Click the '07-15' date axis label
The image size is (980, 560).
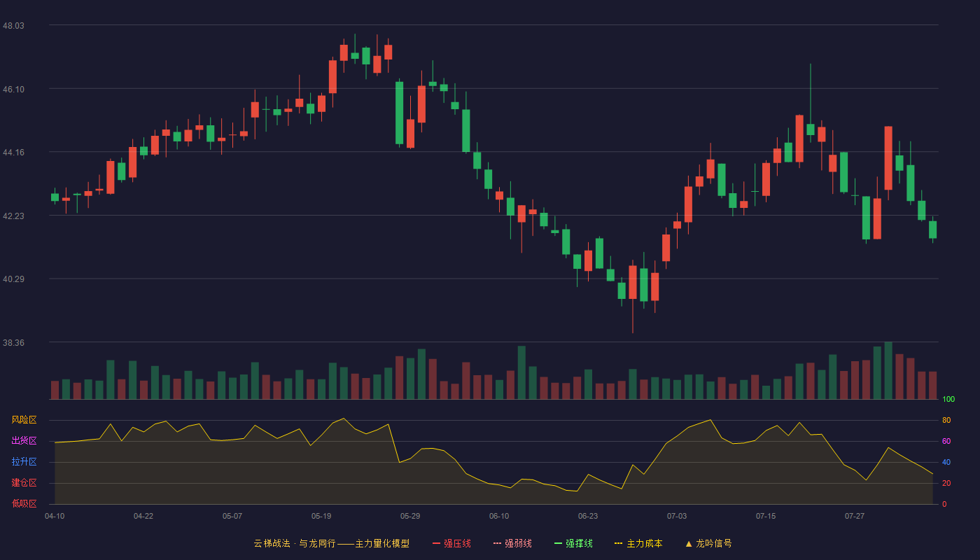pyautogui.click(x=766, y=516)
